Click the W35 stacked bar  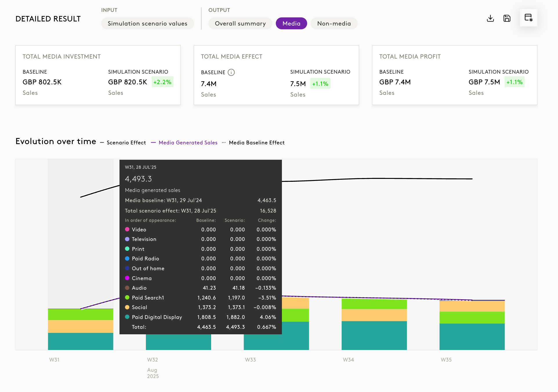[x=472, y=325]
